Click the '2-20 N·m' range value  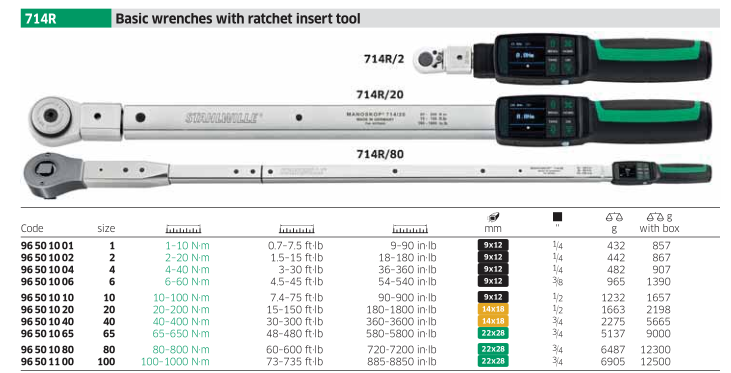(187, 258)
